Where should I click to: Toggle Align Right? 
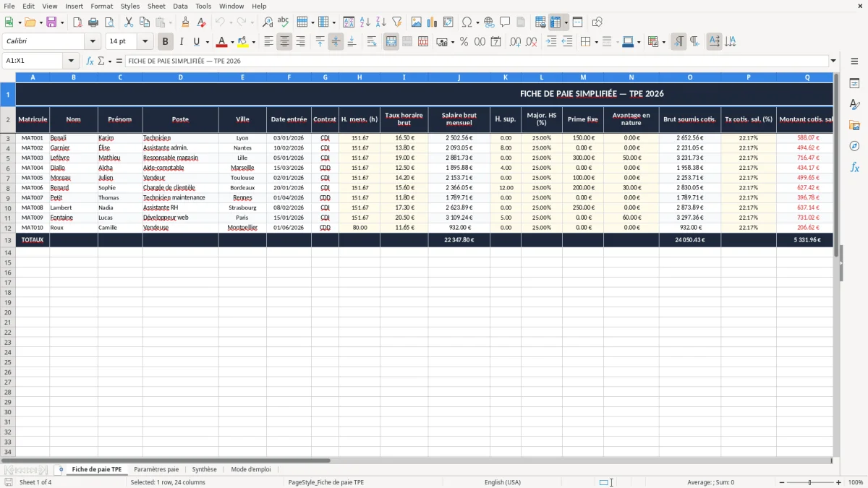tap(300, 42)
